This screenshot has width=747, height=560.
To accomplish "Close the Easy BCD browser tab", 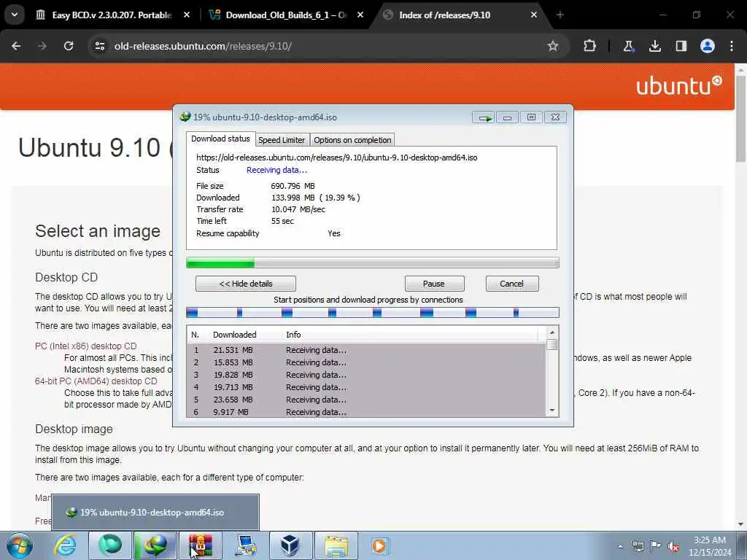I will (x=187, y=15).
